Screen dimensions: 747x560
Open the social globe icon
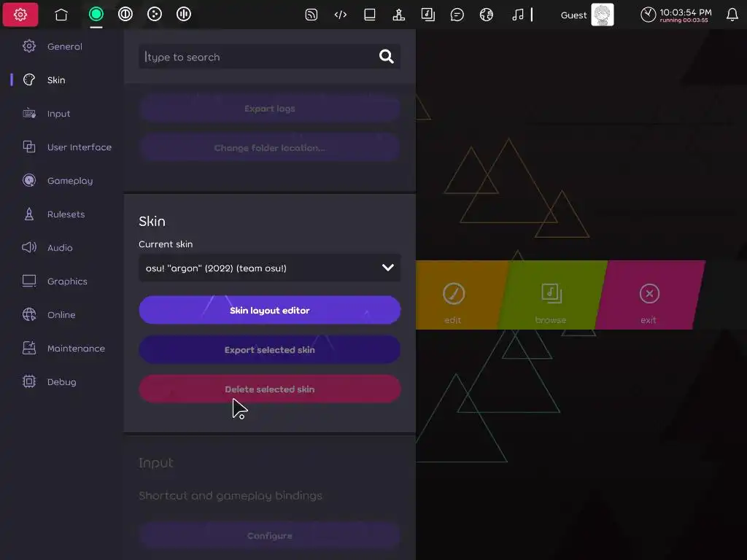click(x=487, y=15)
